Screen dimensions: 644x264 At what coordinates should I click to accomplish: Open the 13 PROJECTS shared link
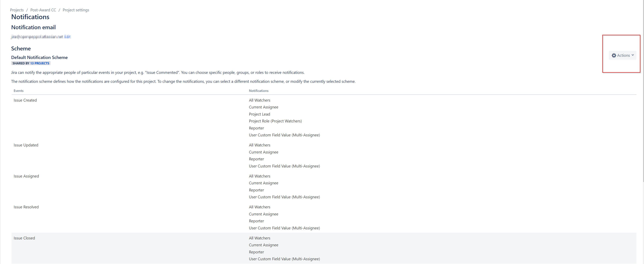(x=40, y=63)
